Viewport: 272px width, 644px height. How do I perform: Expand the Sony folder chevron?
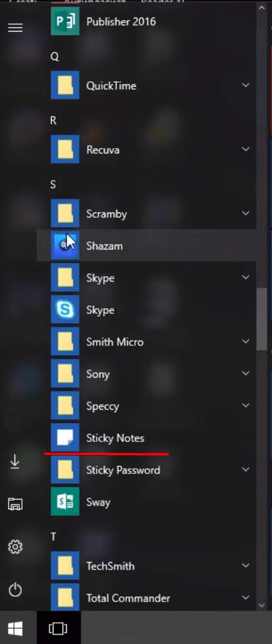coord(246,374)
